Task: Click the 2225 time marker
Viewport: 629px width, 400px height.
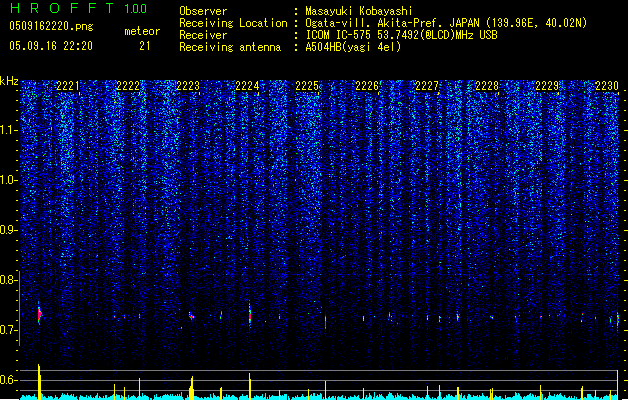Action: pyautogui.click(x=307, y=86)
